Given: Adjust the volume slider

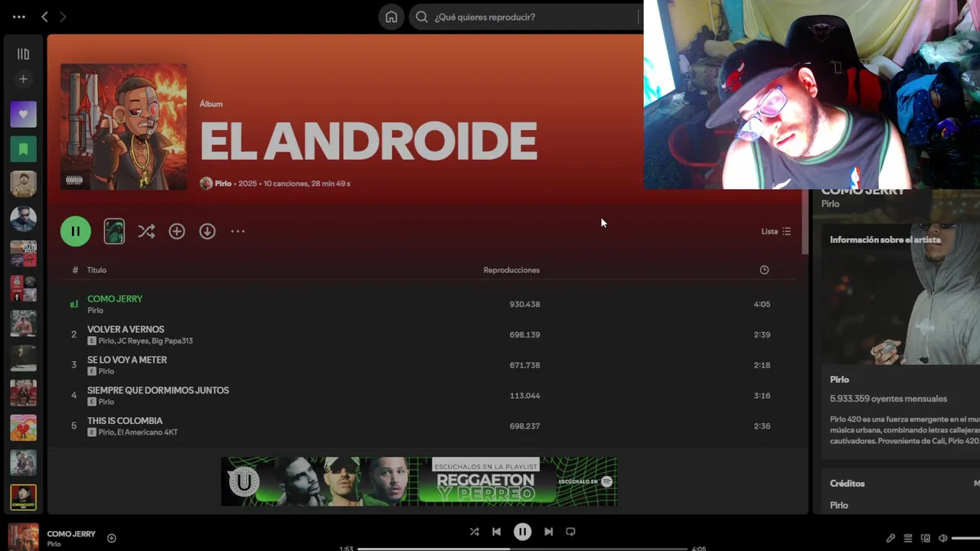Looking at the screenshot, I should tap(966, 538).
